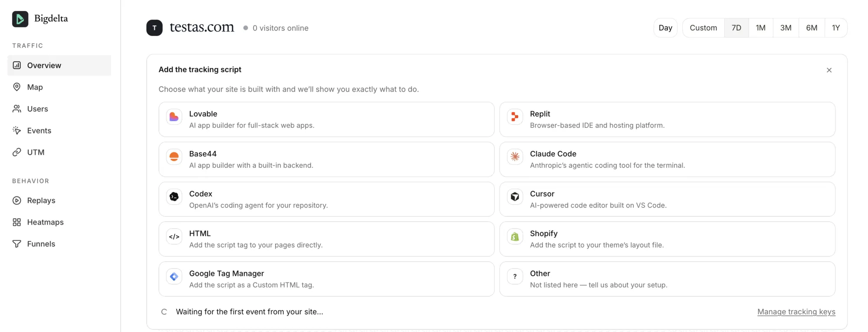Switch to the 6M time range
This screenshot has width=868, height=332.
812,28
